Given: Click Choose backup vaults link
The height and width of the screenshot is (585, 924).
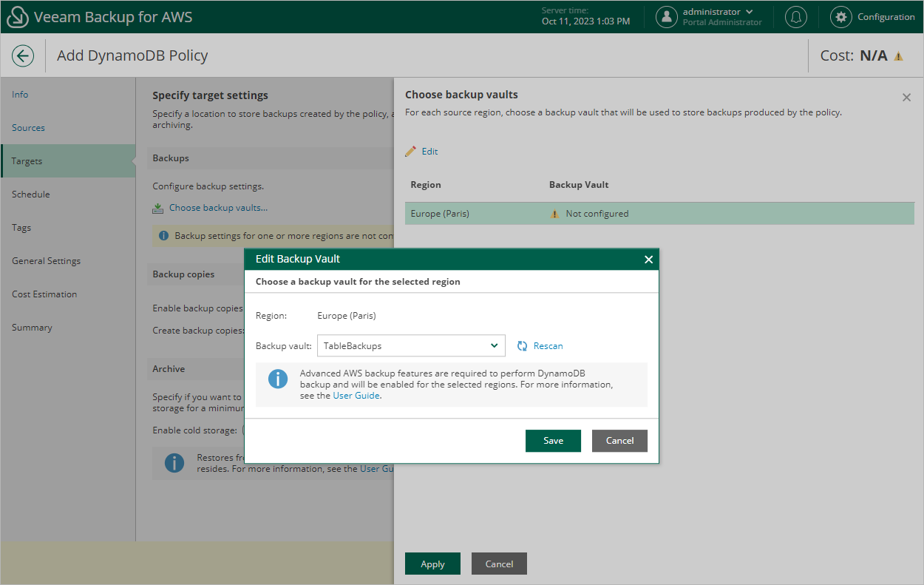Looking at the screenshot, I should [x=218, y=208].
